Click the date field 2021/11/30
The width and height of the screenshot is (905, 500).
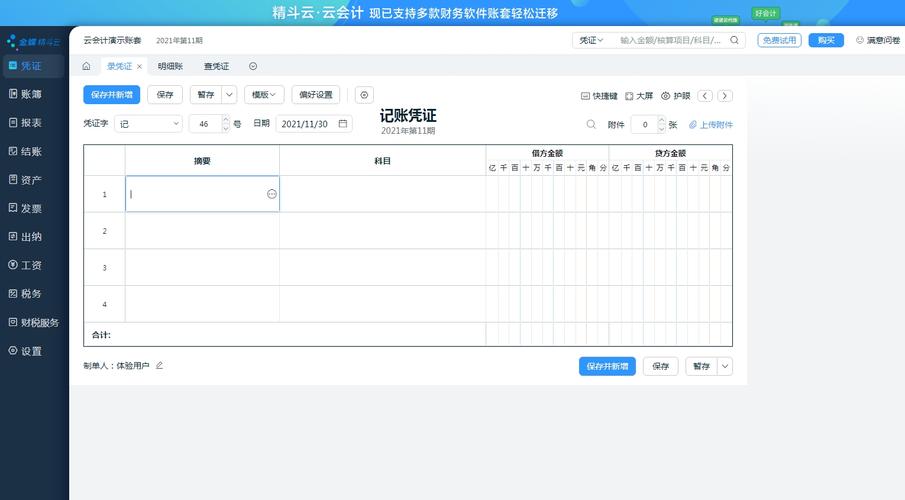(314, 124)
